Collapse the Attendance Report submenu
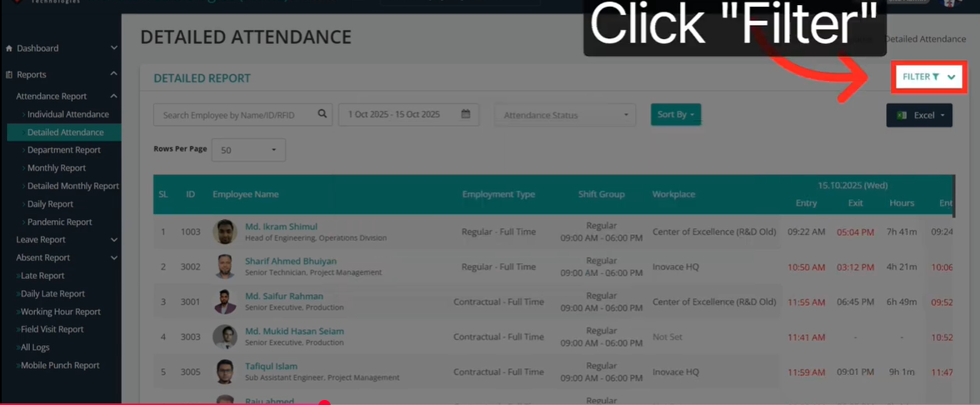Viewport: 980px width, 405px height. pyautogui.click(x=113, y=96)
